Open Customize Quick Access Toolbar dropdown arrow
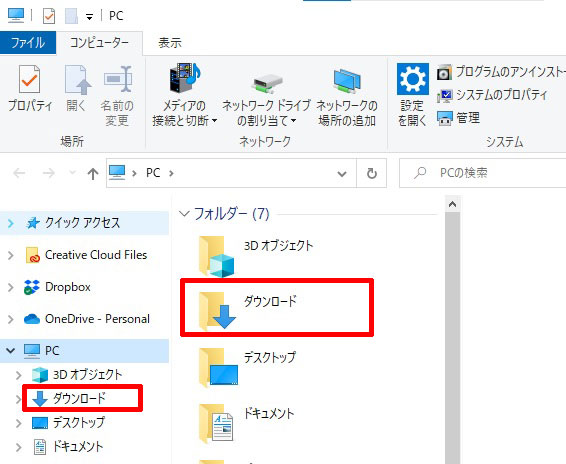Screen dimensions: 566x464 (89, 17)
